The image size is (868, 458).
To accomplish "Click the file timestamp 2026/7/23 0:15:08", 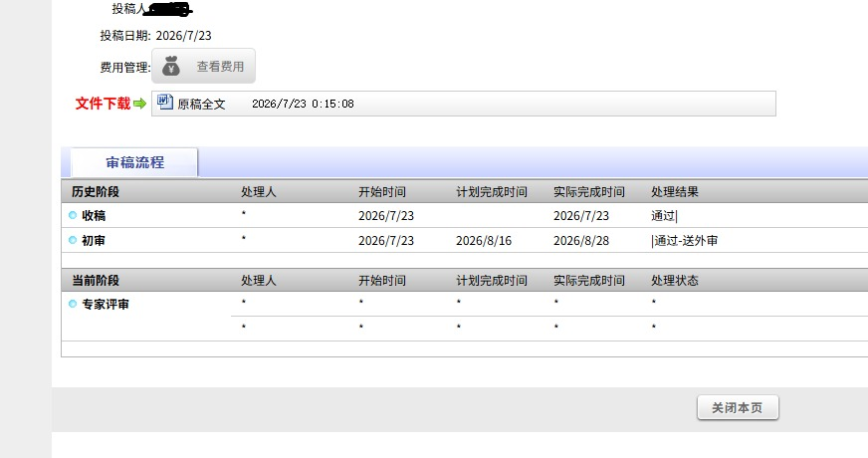I will [x=303, y=104].
